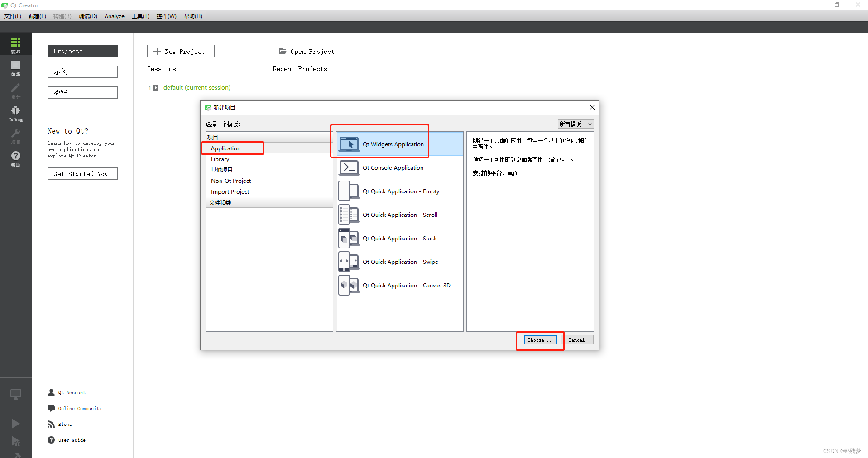This screenshot has height=458, width=868.
Task: Click the Qt Widgets Application icon
Action: (x=349, y=144)
